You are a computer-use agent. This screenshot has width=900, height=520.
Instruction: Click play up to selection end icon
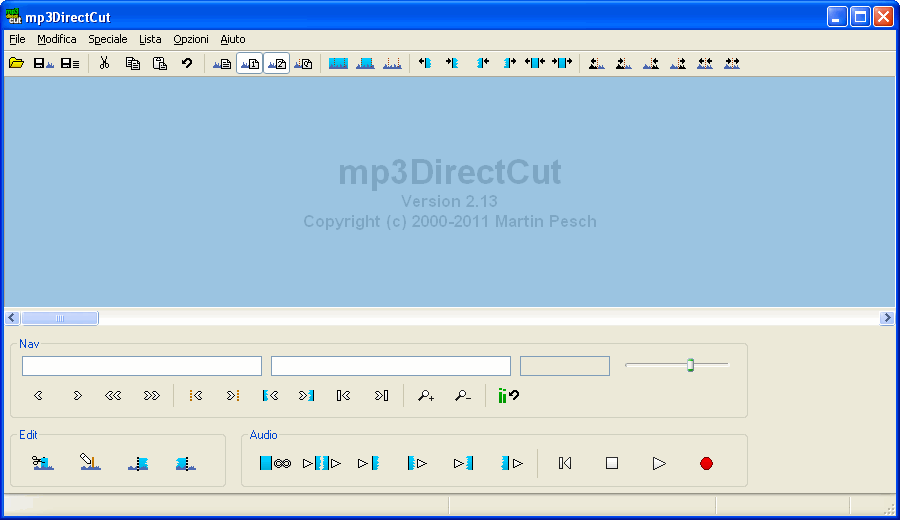click(x=464, y=463)
